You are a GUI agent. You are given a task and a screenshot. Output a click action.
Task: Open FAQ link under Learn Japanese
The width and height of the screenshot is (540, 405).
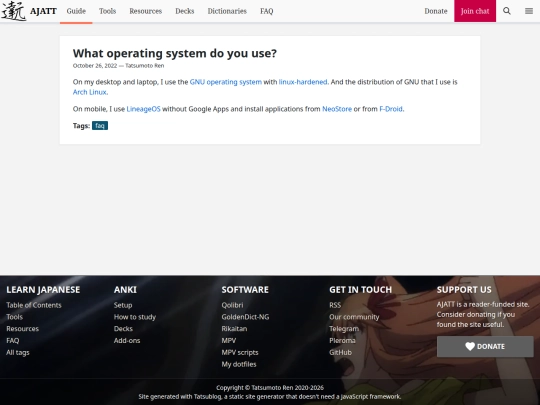pos(13,341)
